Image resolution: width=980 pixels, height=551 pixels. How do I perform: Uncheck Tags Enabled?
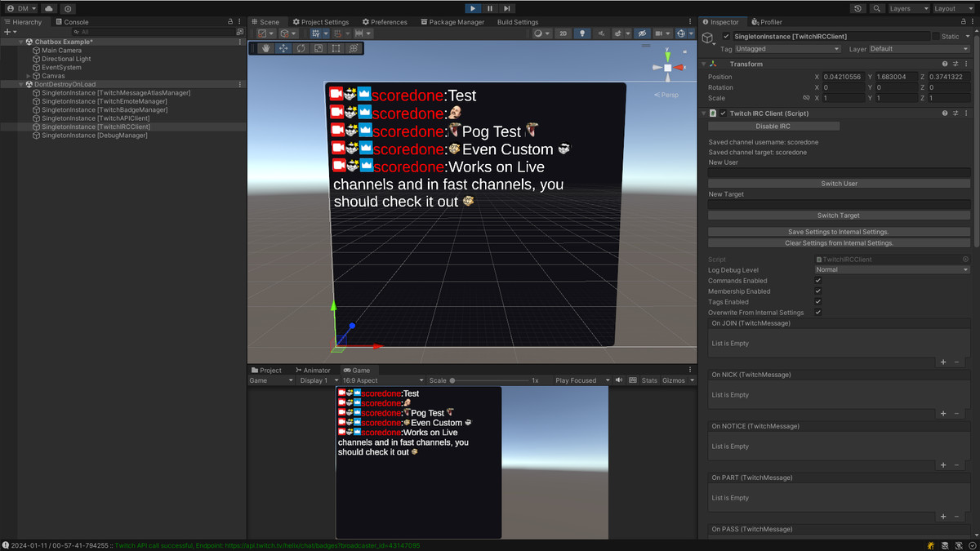(818, 302)
